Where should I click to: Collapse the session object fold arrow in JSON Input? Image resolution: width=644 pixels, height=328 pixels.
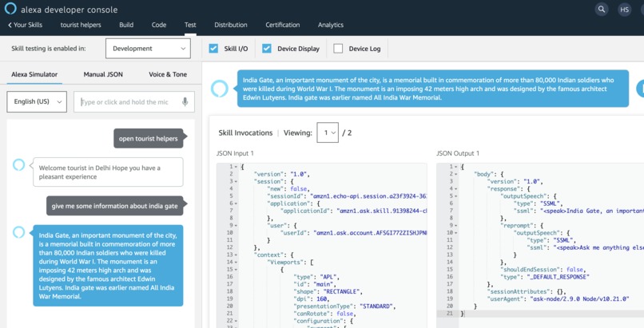pos(237,181)
